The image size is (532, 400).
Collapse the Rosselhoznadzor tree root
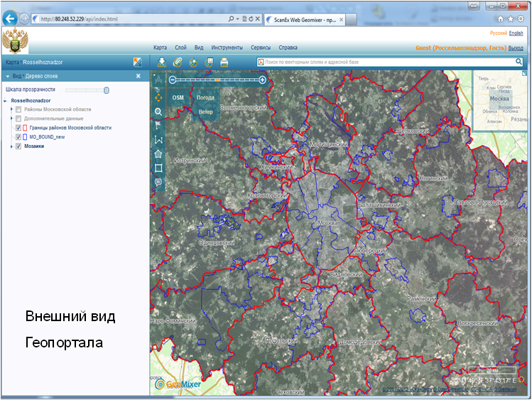(5, 101)
